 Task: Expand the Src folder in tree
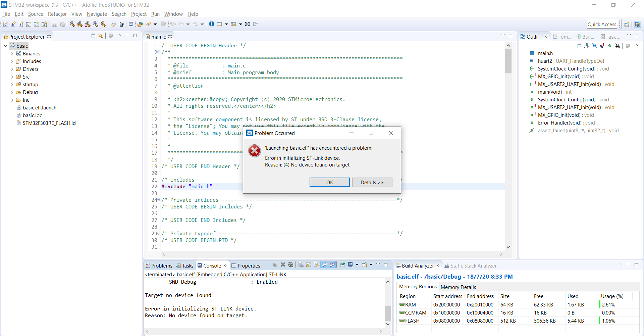[x=12, y=77]
